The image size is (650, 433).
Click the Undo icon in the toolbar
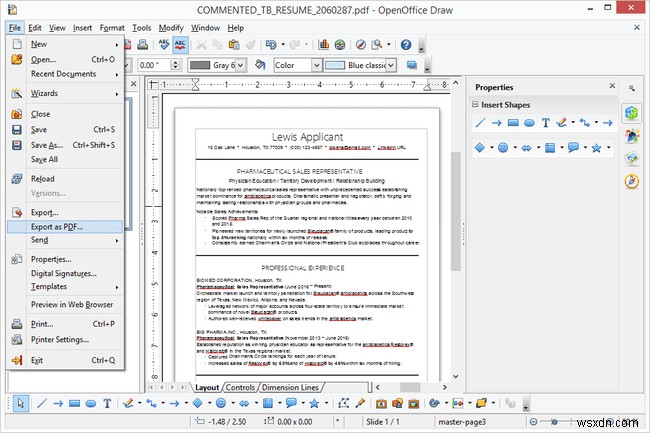point(271,45)
